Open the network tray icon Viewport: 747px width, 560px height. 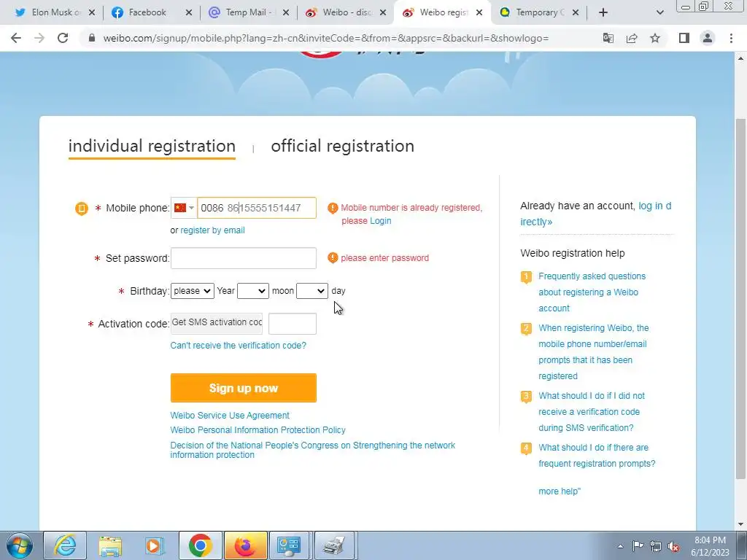coord(656,546)
